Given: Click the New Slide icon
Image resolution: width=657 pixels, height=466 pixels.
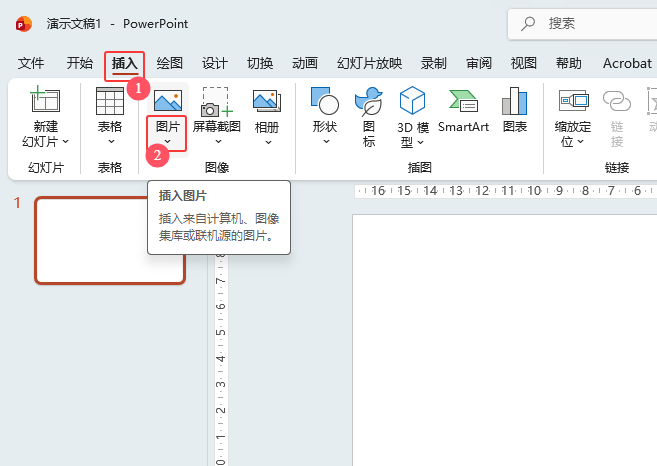Looking at the screenshot, I should coord(45,99).
